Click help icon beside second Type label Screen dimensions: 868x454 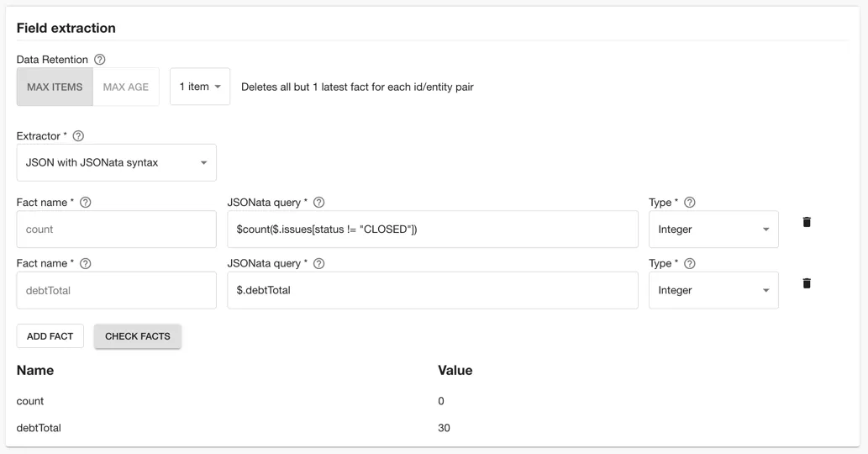point(690,264)
